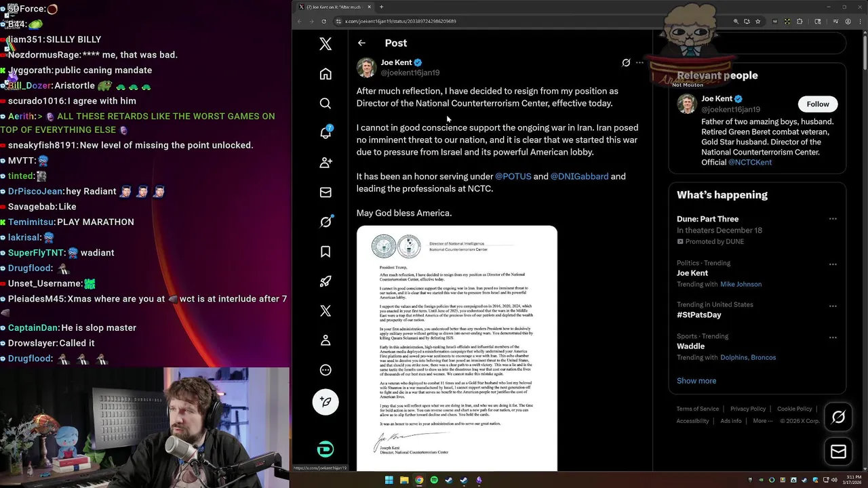Open the resignation letter image attachment
This screenshot has width=868, height=488.
(457, 348)
